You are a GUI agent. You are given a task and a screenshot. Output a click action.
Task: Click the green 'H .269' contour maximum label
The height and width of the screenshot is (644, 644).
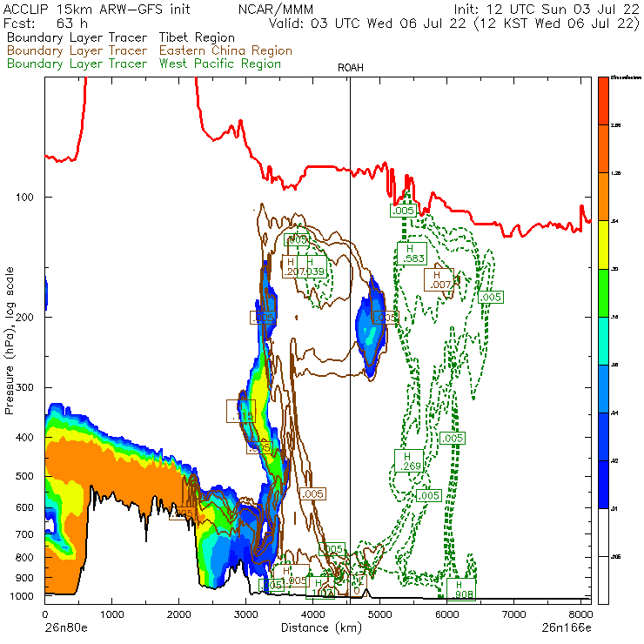pos(409,461)
